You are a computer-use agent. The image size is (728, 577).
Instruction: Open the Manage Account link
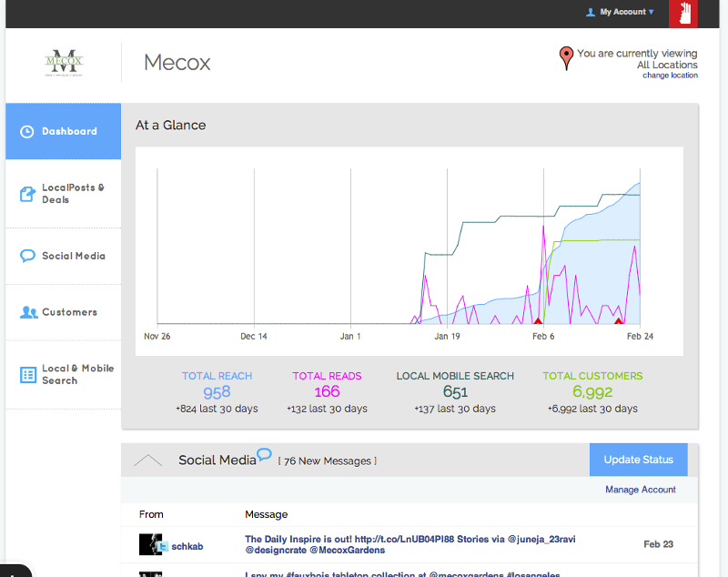(x=640, y=490)
